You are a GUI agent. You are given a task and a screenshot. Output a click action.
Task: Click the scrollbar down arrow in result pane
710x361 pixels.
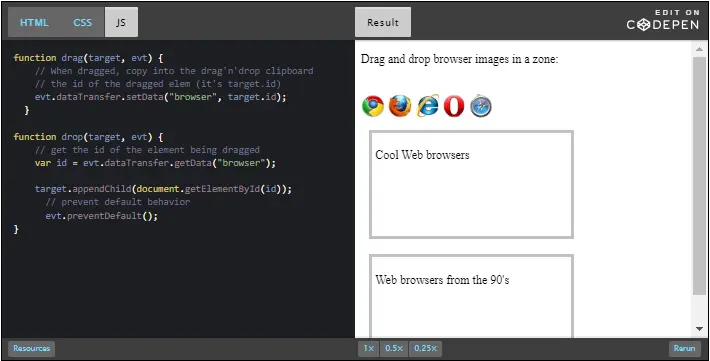(699, 329)
